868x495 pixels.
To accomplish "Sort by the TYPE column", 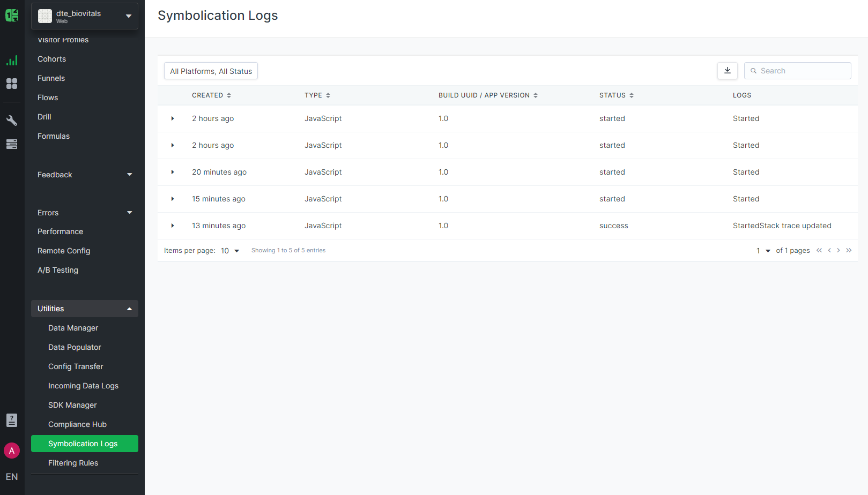I will coord(317,95).
